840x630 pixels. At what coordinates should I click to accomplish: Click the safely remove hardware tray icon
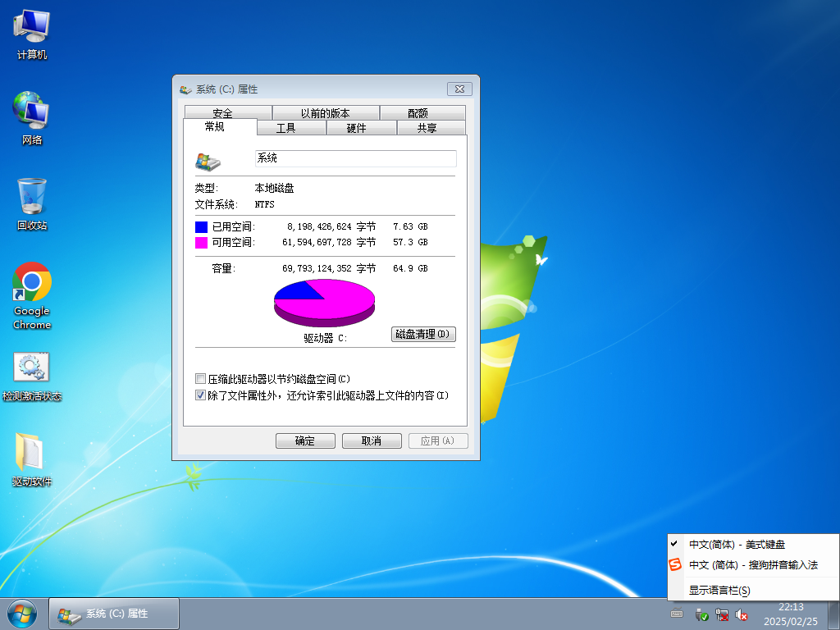701,614
